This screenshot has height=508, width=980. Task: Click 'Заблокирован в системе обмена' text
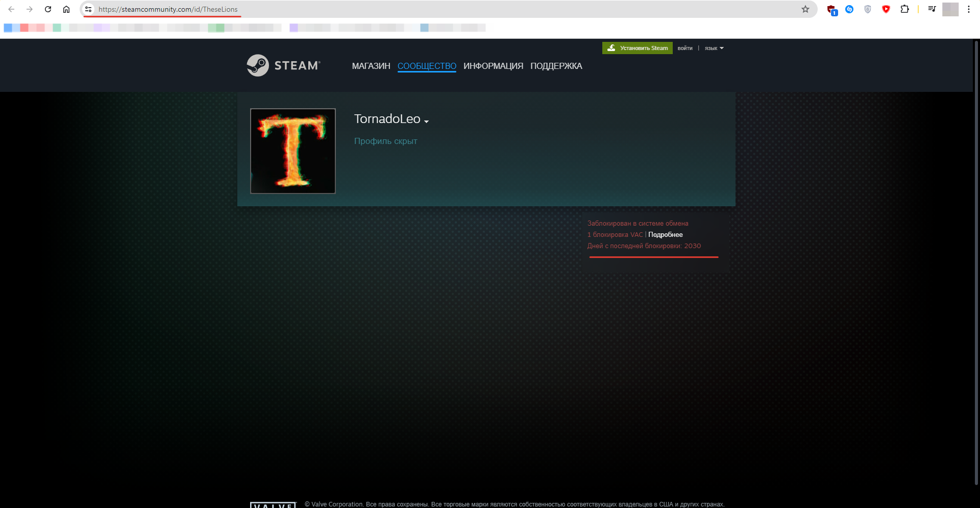click(x=638, y=224)
